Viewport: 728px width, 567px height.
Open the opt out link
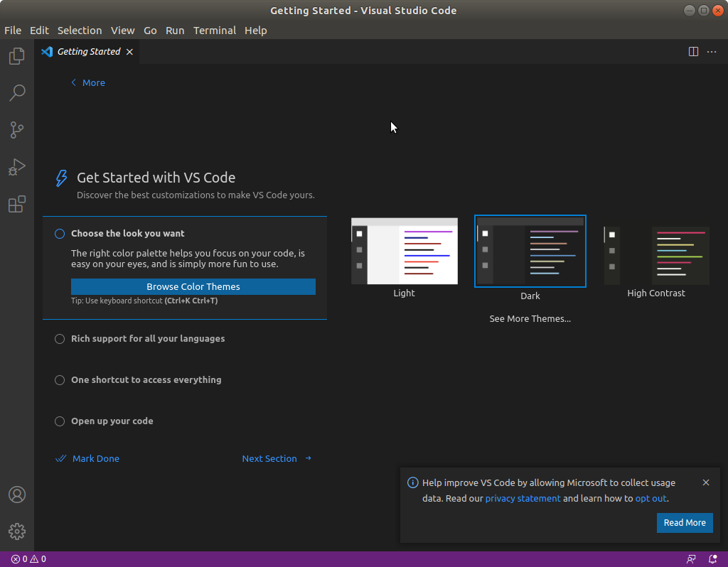[651, 499]
